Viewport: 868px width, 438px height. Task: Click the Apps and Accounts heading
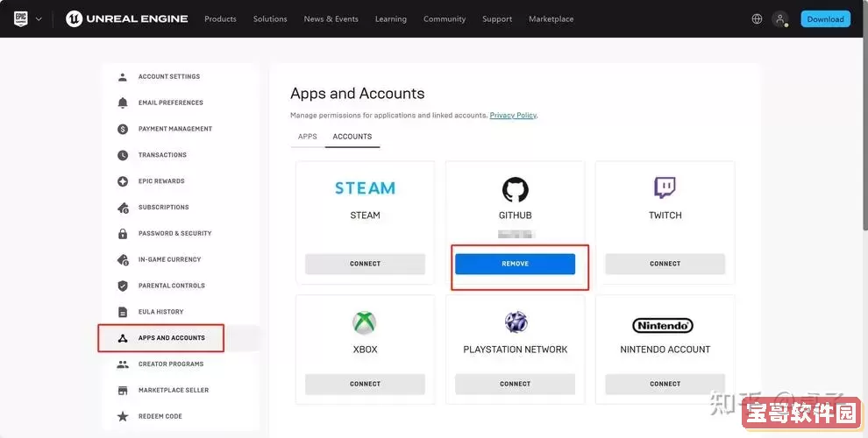pos(357,94)
